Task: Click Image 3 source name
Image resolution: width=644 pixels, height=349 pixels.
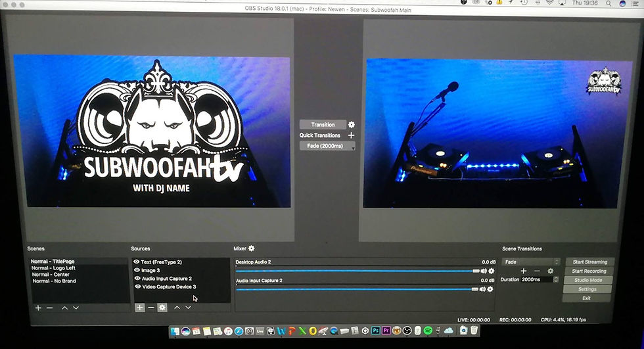Action: click(x=150, y=270)
